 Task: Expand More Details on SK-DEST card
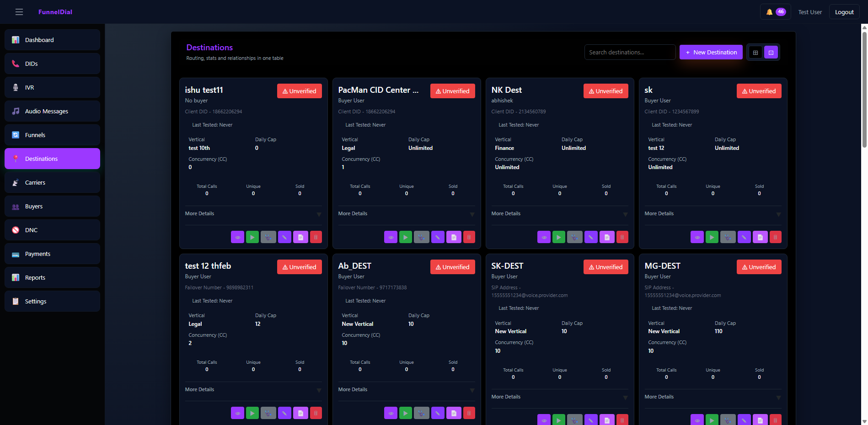point(559,397)
